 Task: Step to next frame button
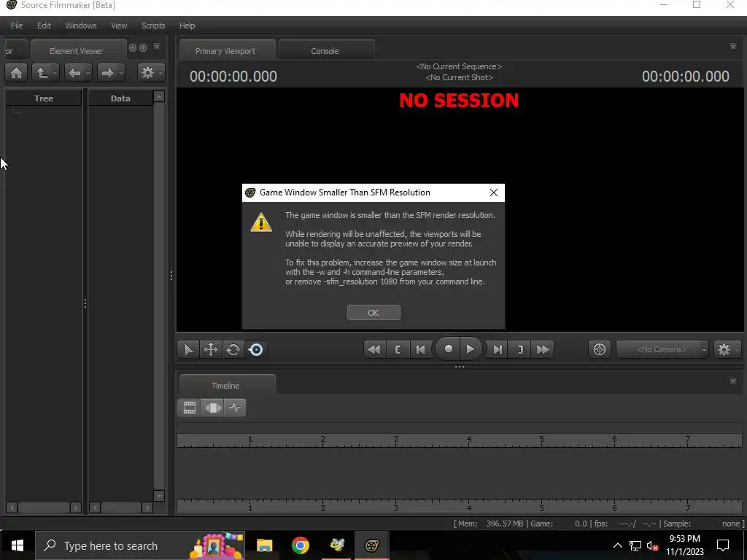point(498,350)
